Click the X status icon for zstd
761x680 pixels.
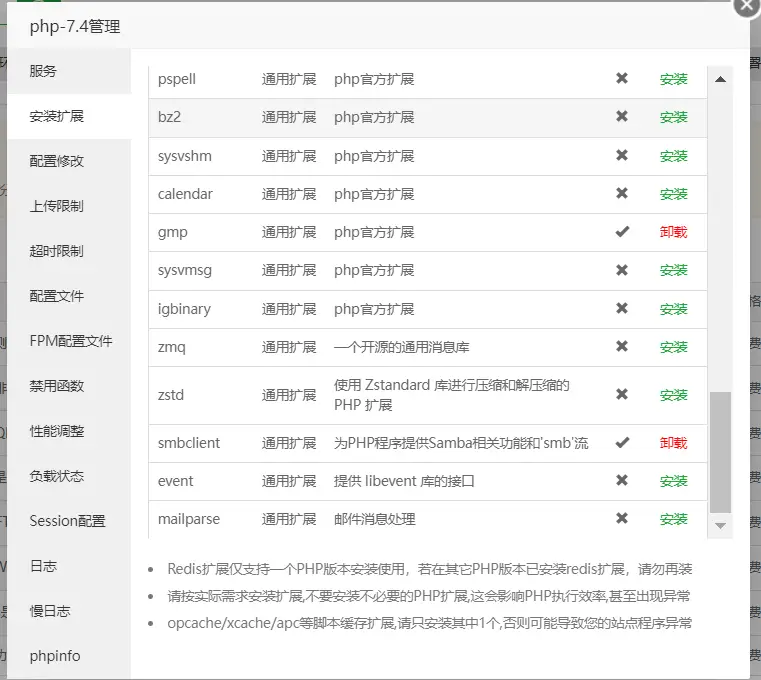click(x=622, y=394)
